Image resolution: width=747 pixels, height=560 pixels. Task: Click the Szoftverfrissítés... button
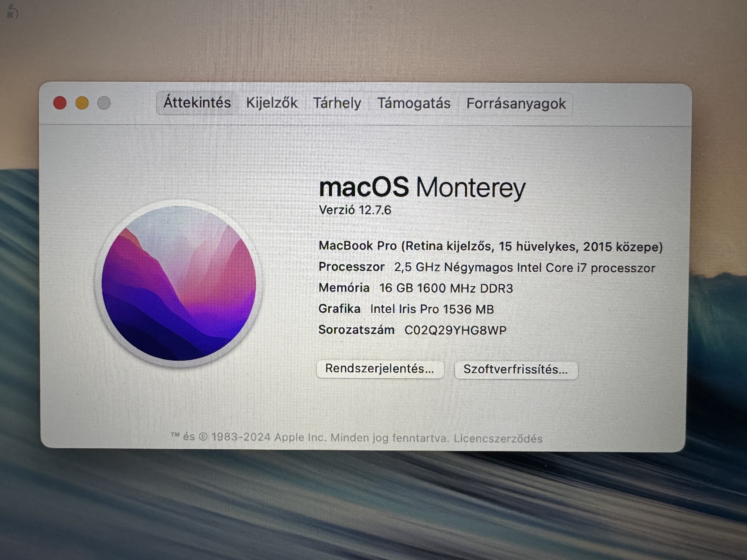516,370
